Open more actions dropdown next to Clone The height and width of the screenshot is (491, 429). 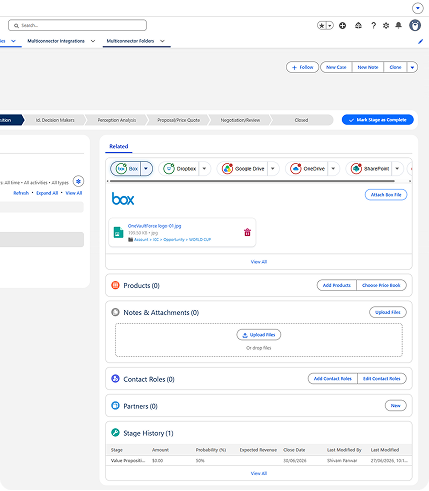[412, 67]
